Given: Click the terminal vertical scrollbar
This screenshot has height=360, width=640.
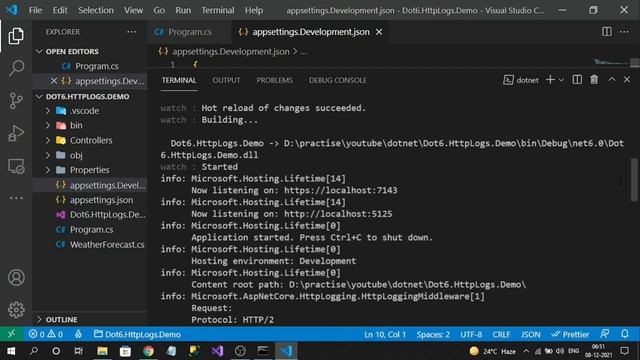Looking at the screenshot, I should [634, 180].
